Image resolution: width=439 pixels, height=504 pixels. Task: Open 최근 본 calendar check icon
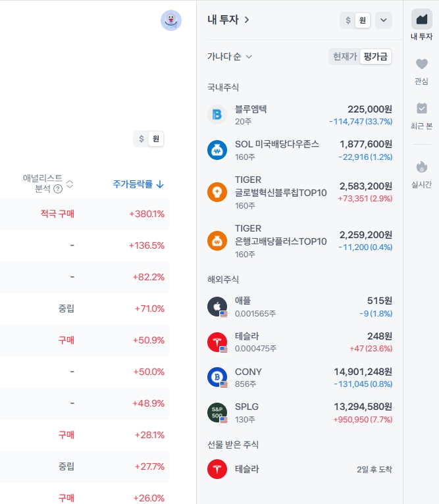coord(422,109)
